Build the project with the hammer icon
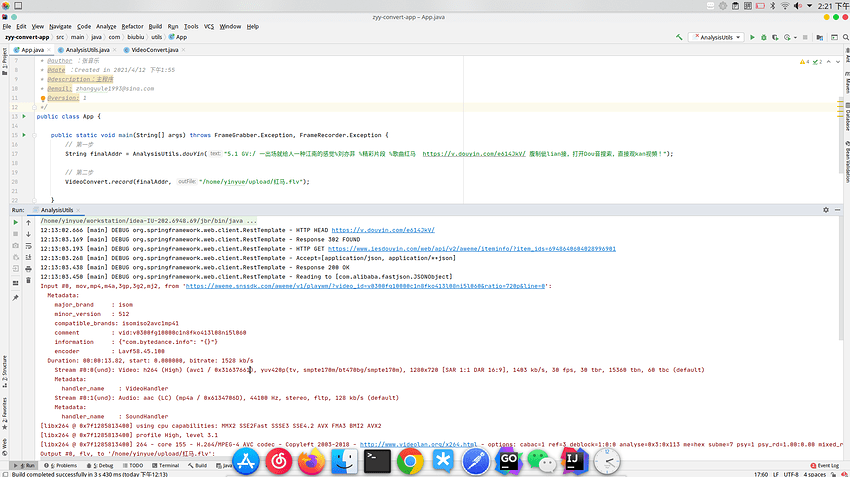Screen dimensions: 850x477 (679, 37)
